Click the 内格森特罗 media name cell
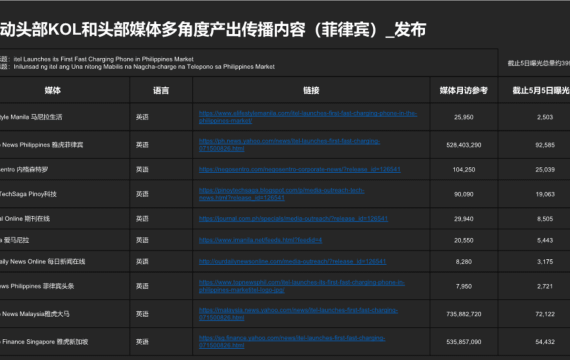Image resolution: width=570 pixels, height=360 pixels. pos(24,169)
